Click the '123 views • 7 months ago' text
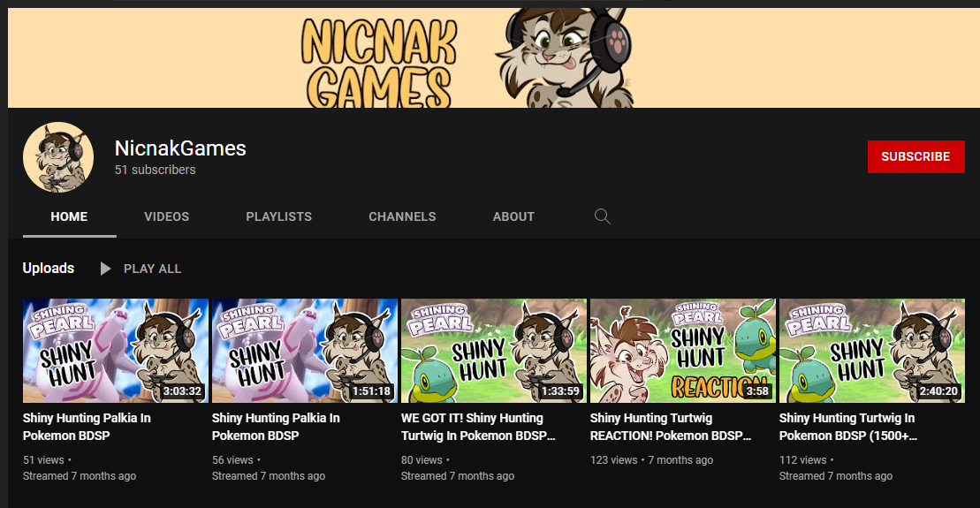Viewport: 980px width, 508px height. [651, 460]
